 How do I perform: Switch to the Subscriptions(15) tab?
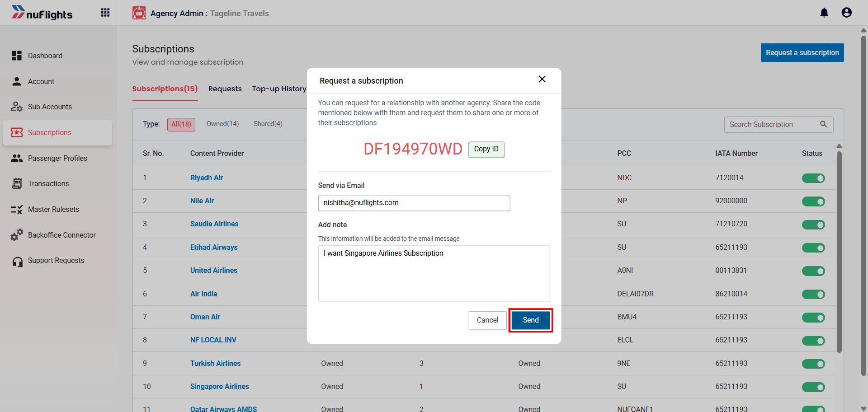[x=165, y=89]
